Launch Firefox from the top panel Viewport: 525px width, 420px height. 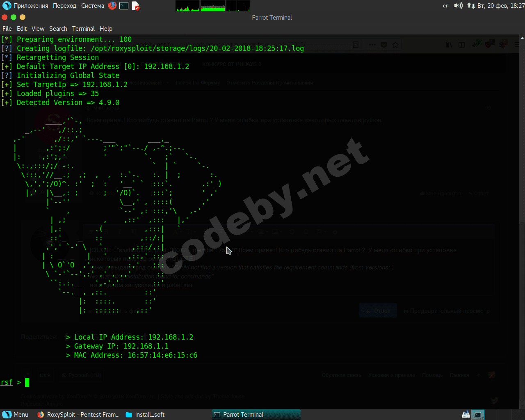(x=112, y=6)
